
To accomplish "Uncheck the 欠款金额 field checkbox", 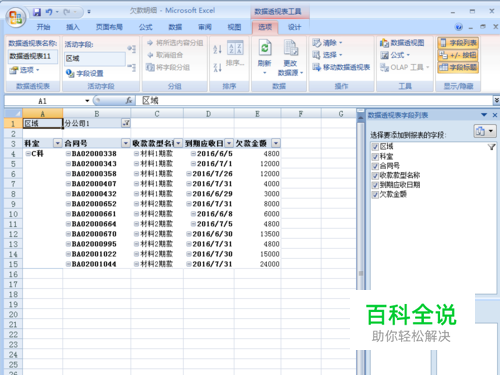I will click(375, 195).
